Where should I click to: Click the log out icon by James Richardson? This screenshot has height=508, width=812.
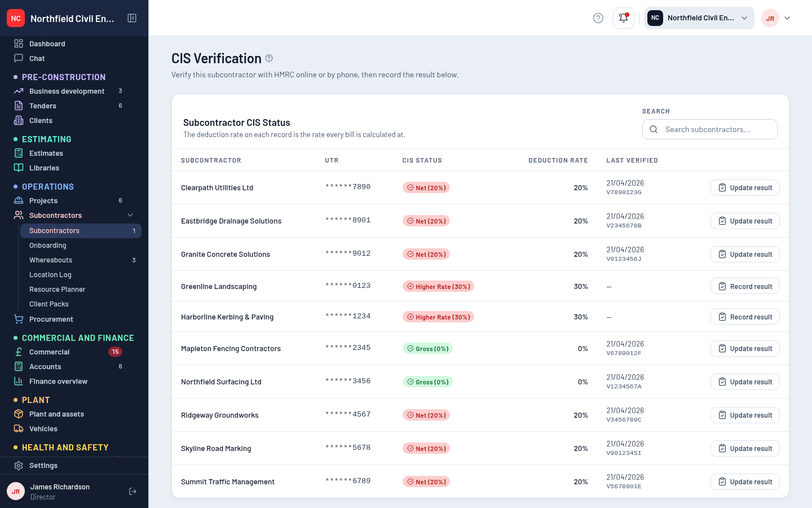(133, 492)
